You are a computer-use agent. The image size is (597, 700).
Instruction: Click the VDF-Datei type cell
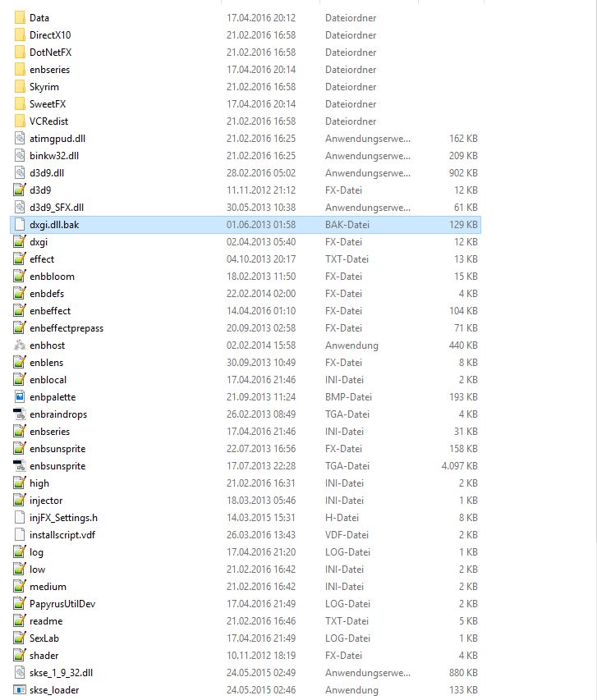pyautogui.click(x=347, y=535)
